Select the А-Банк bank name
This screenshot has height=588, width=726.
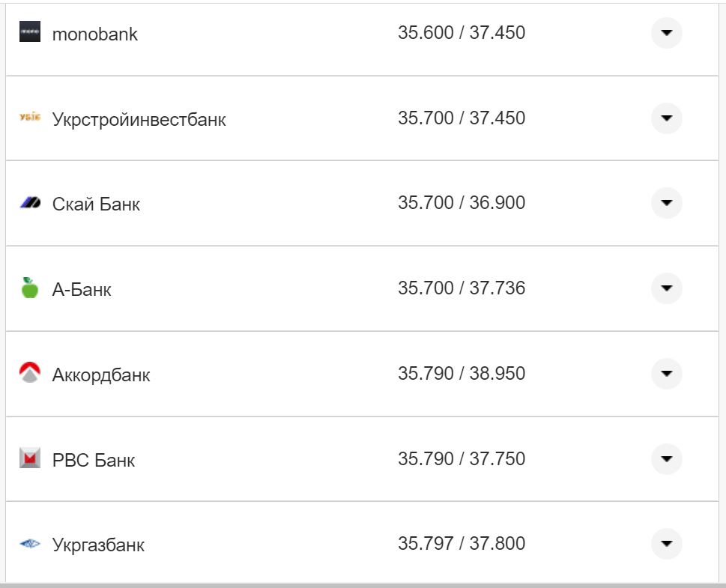click(x=81, y=288)
